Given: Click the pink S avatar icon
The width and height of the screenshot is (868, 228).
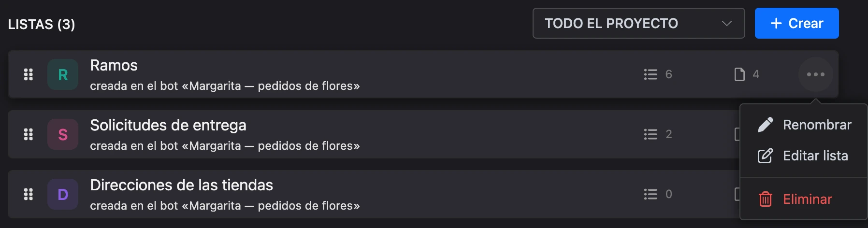Looking at the screenshot, I should 63,134.
